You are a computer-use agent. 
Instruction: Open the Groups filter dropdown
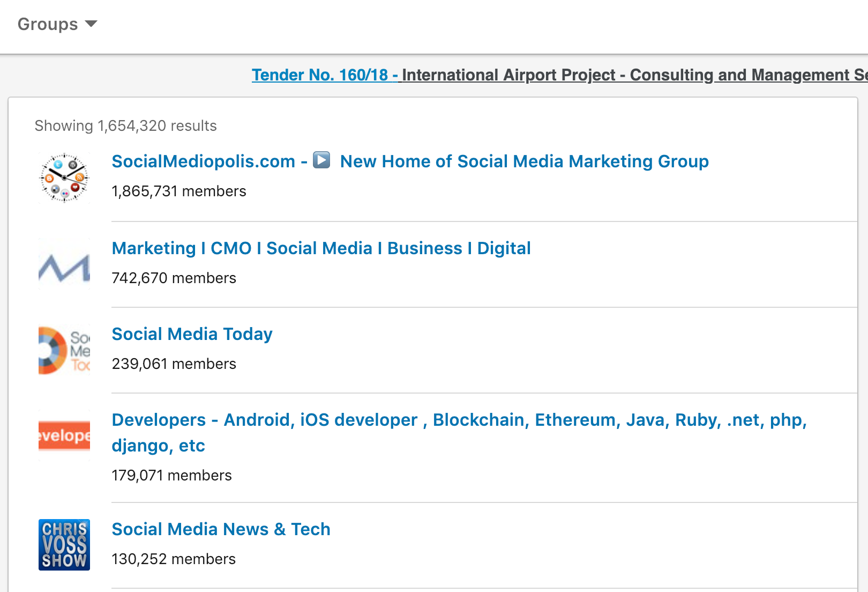pos(57,24)
